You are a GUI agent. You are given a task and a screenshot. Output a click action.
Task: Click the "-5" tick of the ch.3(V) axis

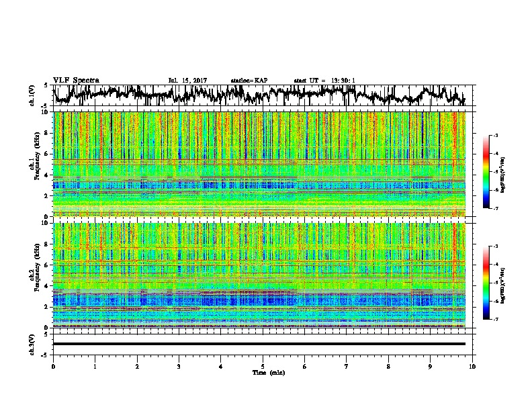(x=45, y=355)
